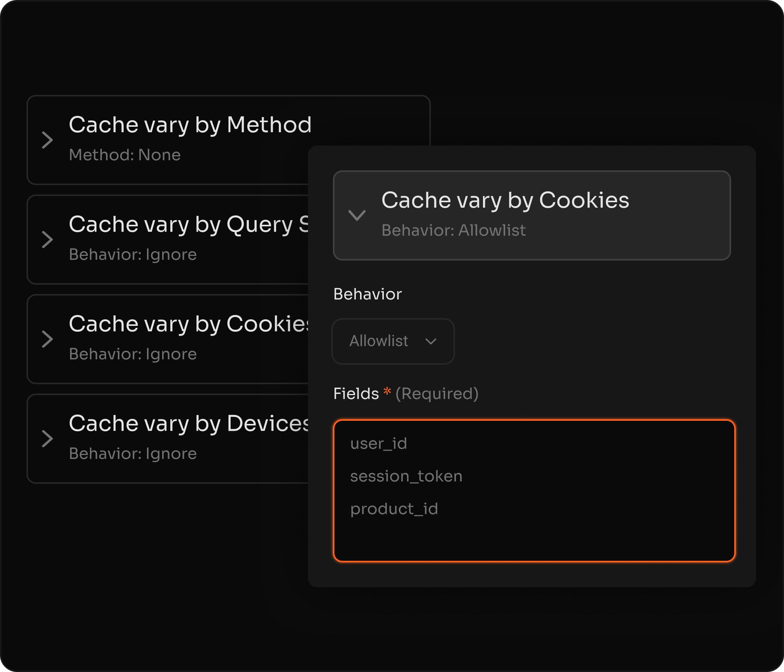Open the Behavior dropdown showing Allowlist
The width and height of the screenshot is (784, 672).
point(392,341)
